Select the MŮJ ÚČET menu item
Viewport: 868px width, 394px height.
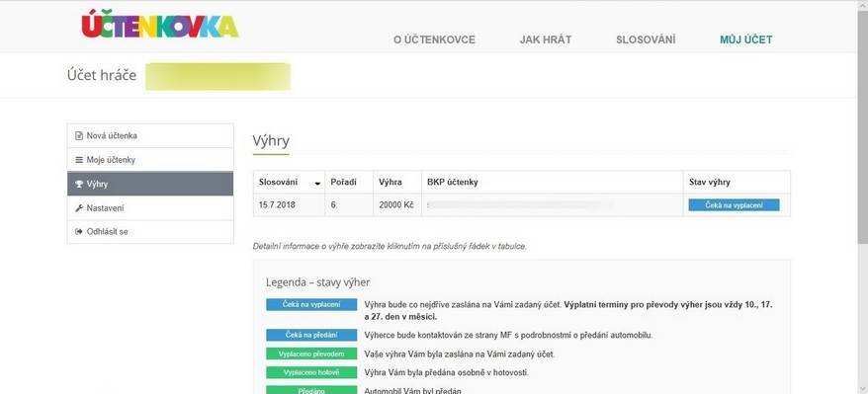click(x=745, y=39)
